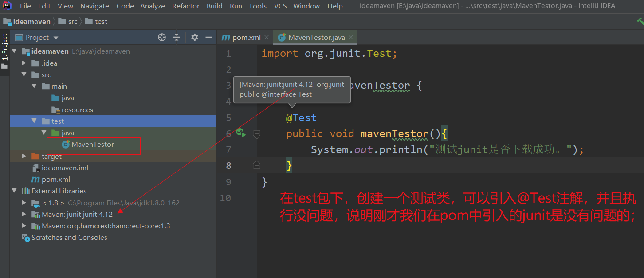Open the Window menu

(x=306, y=6)
